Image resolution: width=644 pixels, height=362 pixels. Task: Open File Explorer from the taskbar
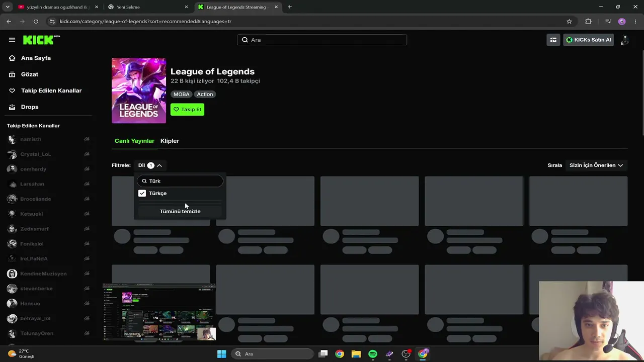click(x=356, y=354)
